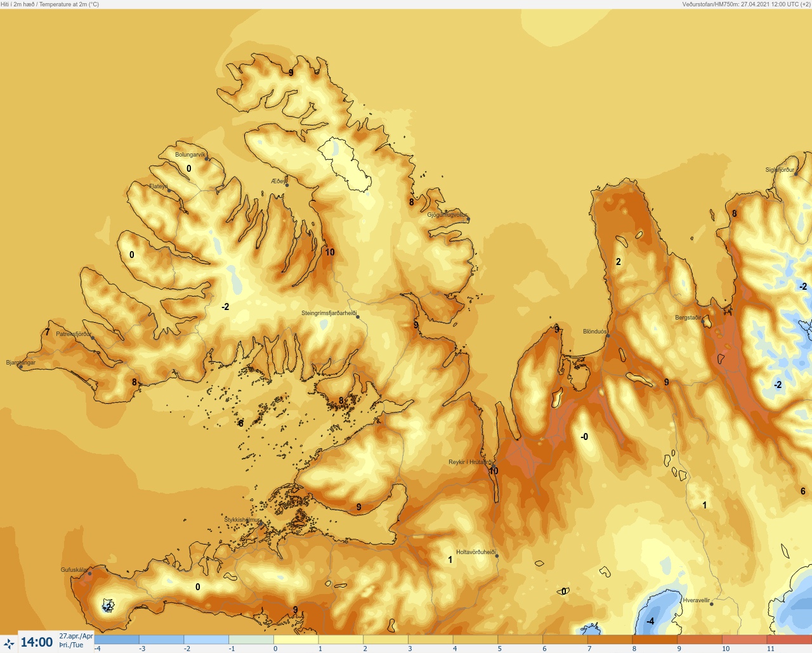Pick the legend swatch between -2 and -1
This screenshot has width=812, height=653.
(x=206, y=640)
